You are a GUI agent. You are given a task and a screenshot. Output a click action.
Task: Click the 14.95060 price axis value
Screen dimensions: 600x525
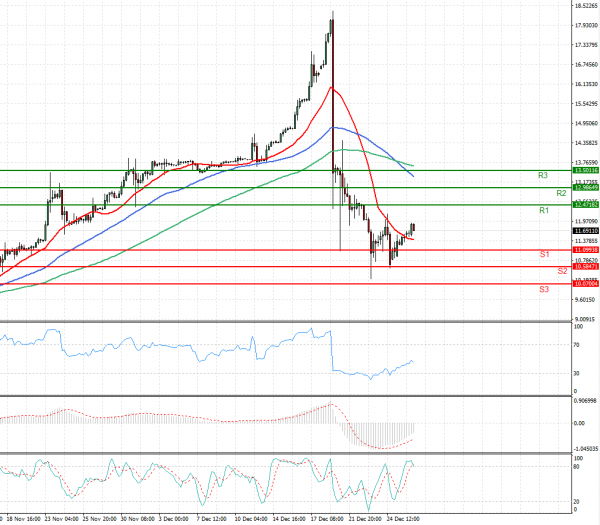587,123
